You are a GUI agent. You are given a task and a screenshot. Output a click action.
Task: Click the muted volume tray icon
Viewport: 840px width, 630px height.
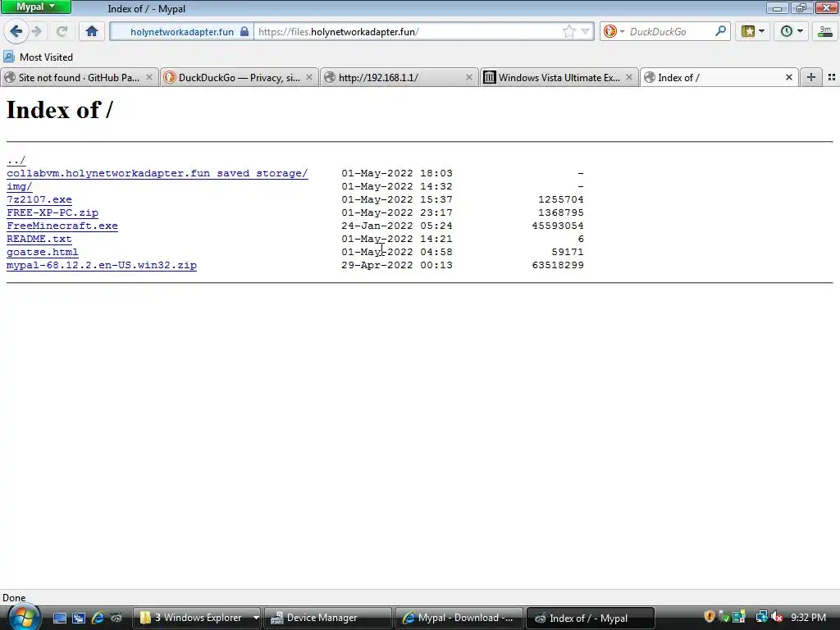(778, 617)
